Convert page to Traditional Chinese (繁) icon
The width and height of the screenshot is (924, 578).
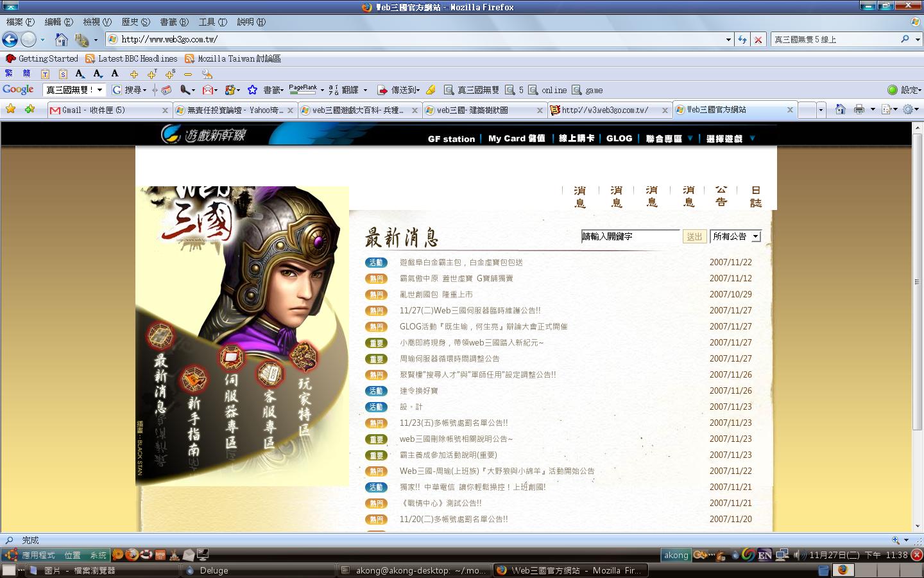click(x=9, y=74)
